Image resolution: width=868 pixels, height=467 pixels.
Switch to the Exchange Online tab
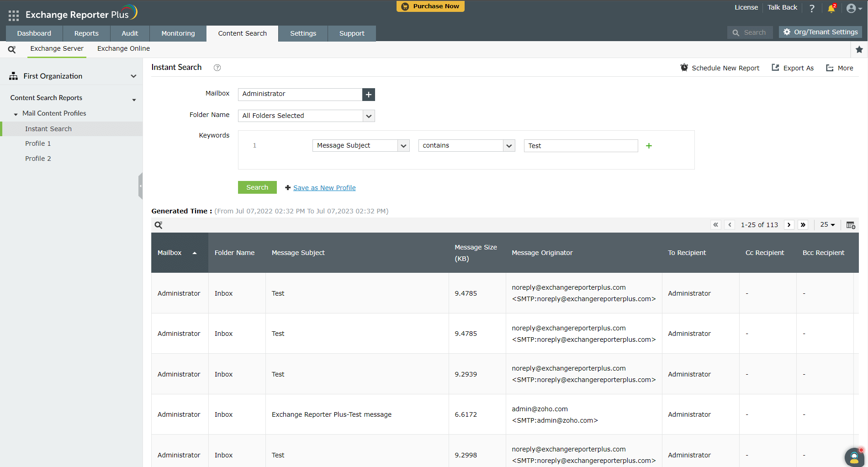123,48
